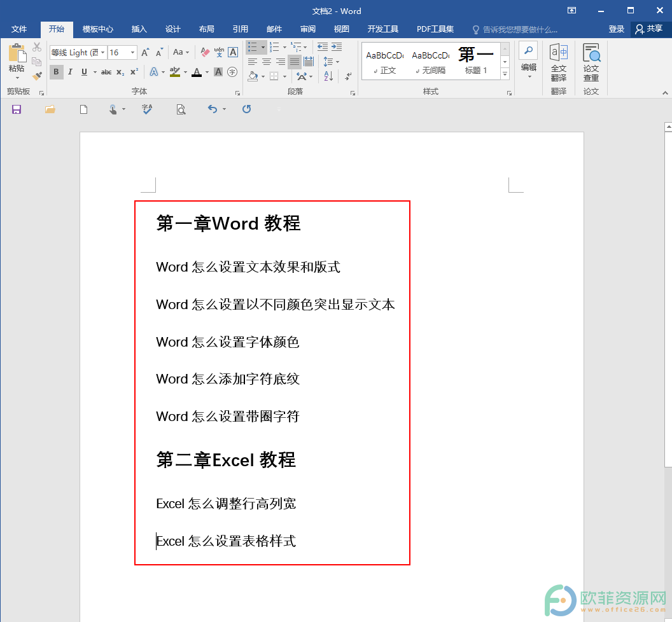Apply the 标题 1 heading style
The height and width of the screenshot is (622, 672).
[476, 61]
